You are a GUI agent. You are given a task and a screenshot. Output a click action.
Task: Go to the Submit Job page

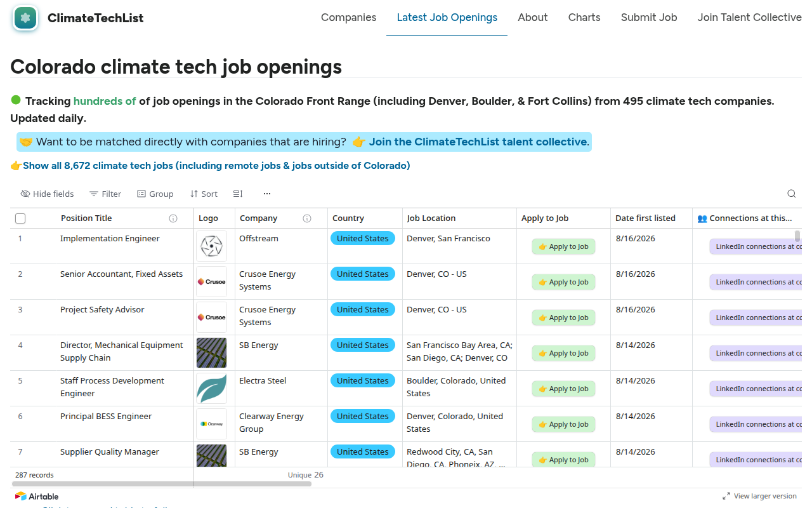point(649,18)
